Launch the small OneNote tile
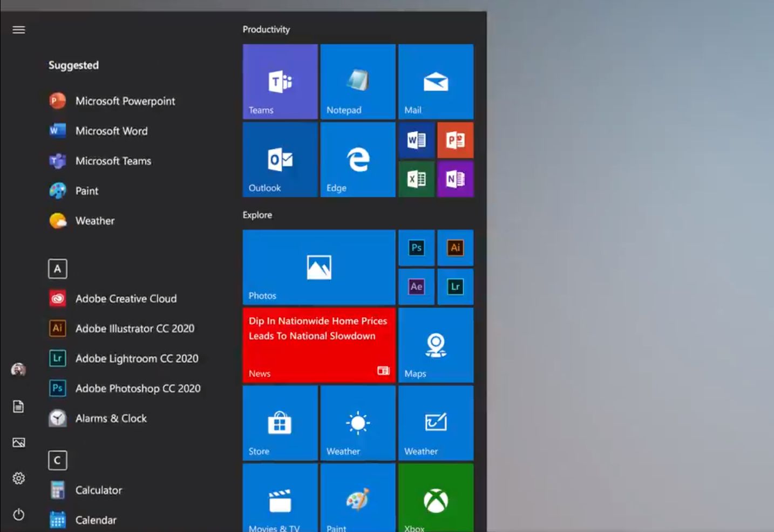Viewport: 774px width, 532px height. pyautogui.click(x=455, y=179)
